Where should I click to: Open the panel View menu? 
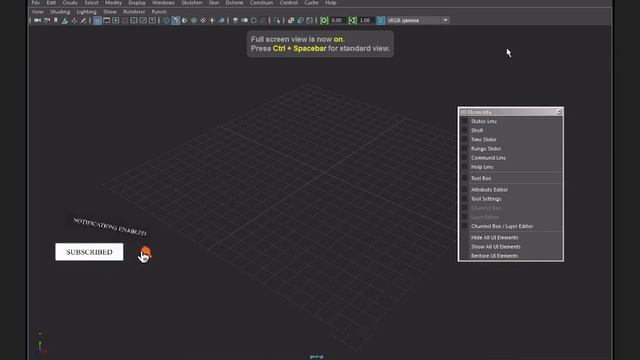38,12
